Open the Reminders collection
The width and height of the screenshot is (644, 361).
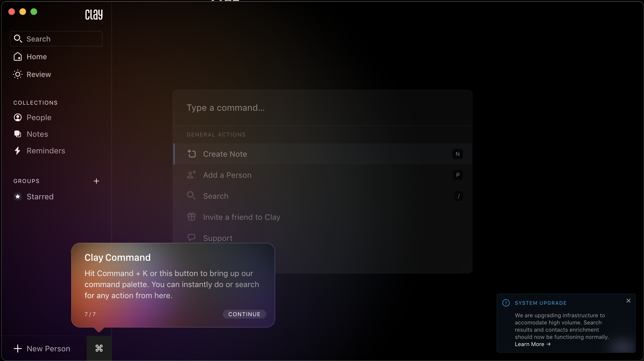(x=46, y=151)
